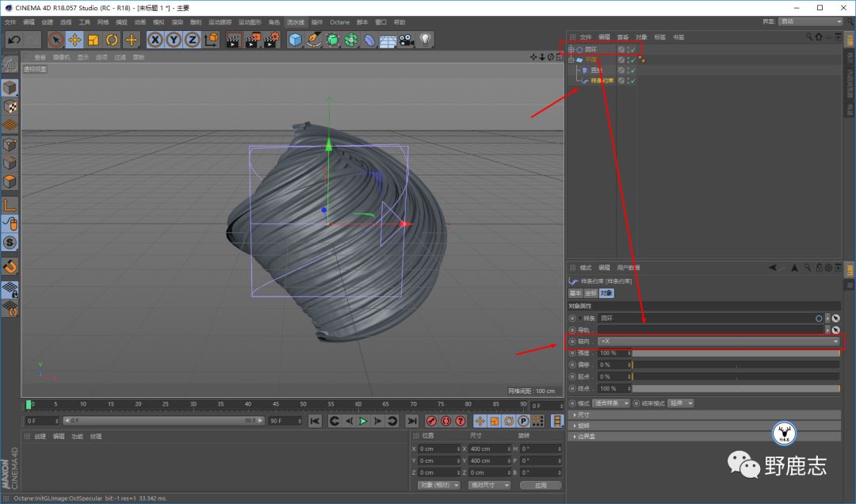
Task: Toggle the X axis lock
Action: tap(155, 40)
